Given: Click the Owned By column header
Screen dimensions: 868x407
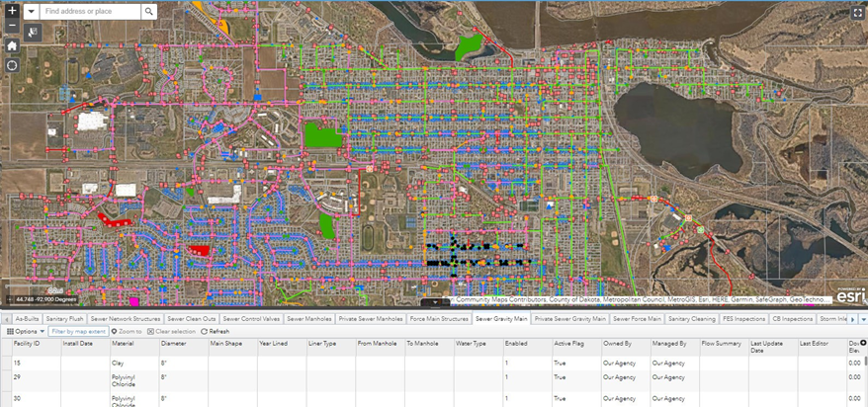Looking at the screenshot, I should click(x=626, y=347).
